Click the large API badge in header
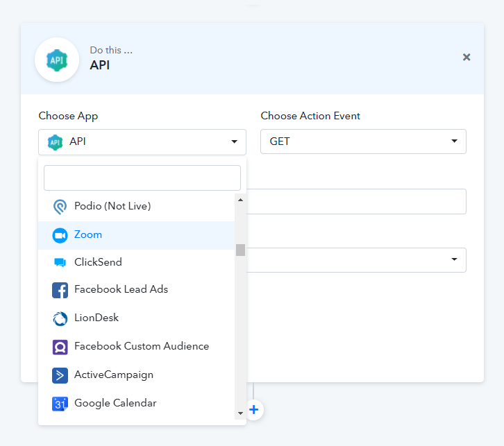 [x=57, y=60]
